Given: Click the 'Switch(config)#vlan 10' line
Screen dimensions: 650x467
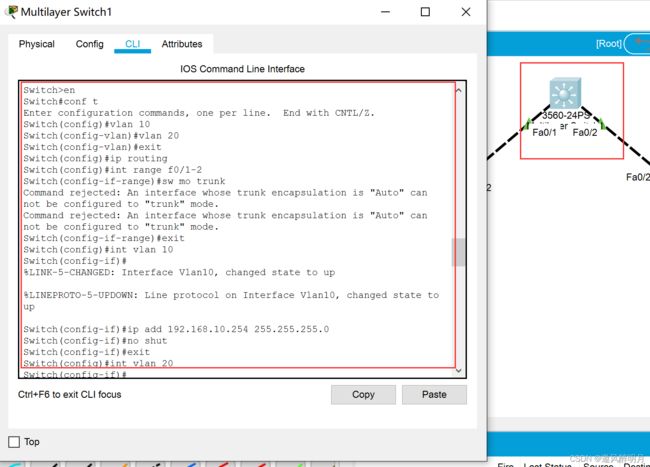Looking at the screenshot, I should tap(87, 124).
